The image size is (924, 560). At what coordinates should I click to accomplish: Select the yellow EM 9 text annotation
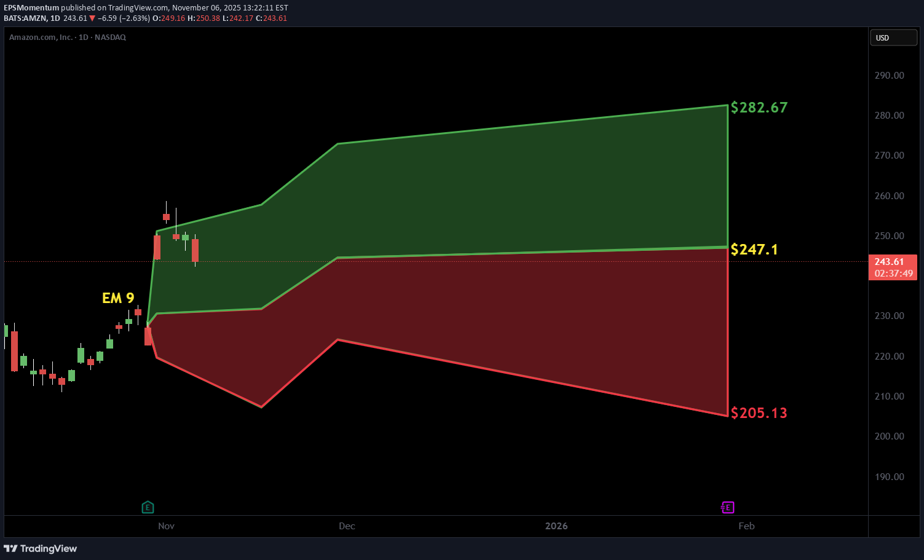point(118,298)
